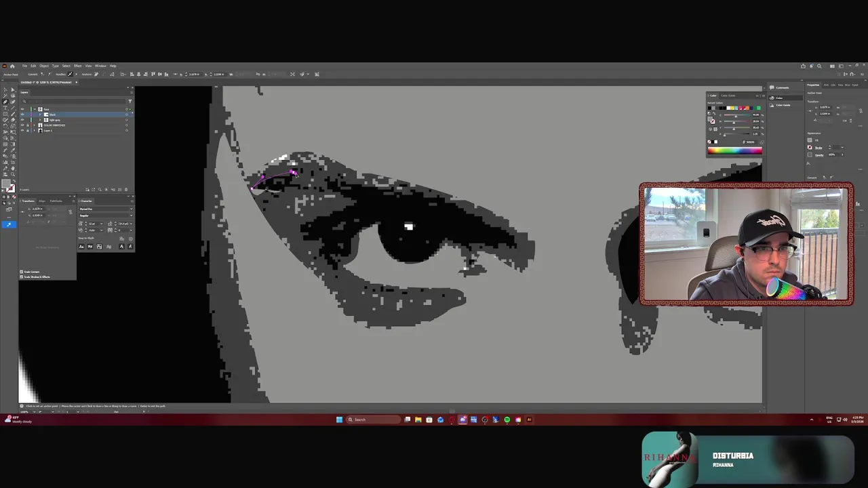Open the Object menu
Viewport: 868px width, 488px height.
point(44,66)
